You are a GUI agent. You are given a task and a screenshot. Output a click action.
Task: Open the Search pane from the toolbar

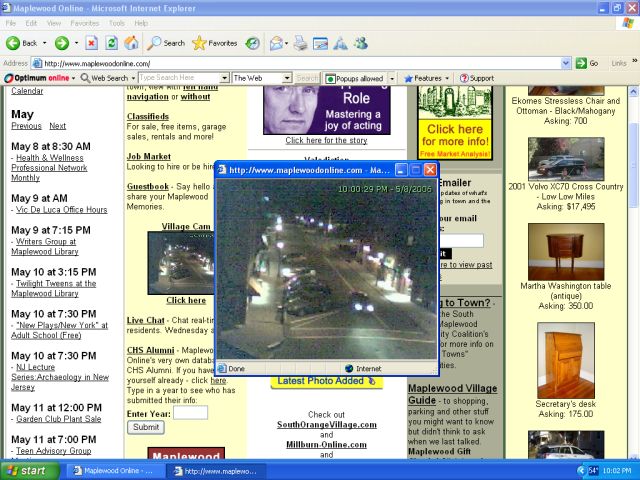(x=166, y=43)
